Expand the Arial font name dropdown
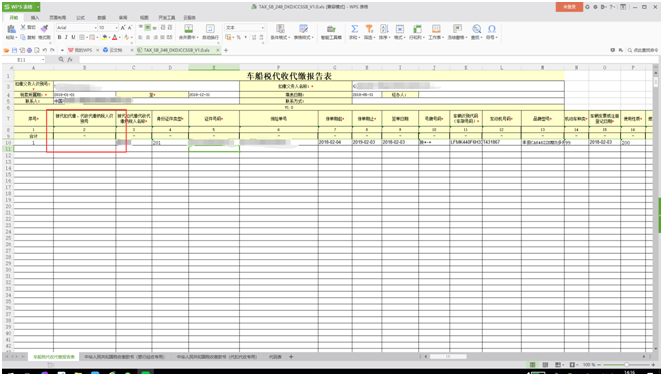 pos(95,27)
